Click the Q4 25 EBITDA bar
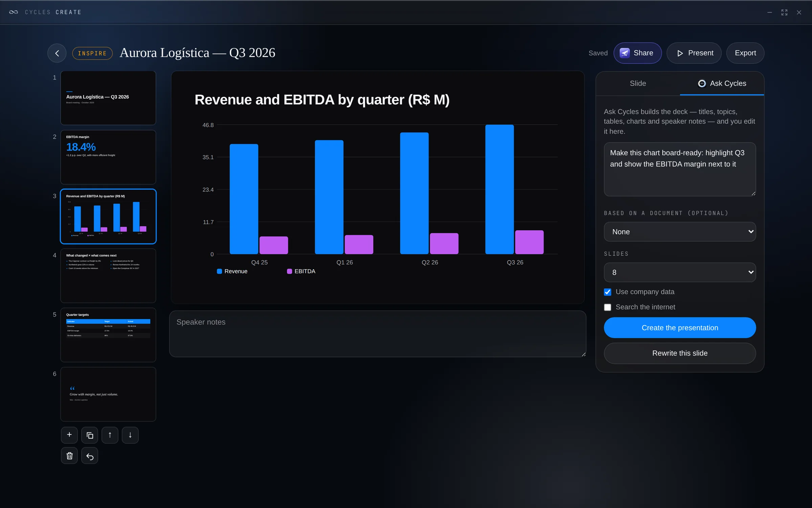This screenshot has height=508, width=812. pos(274,245)
